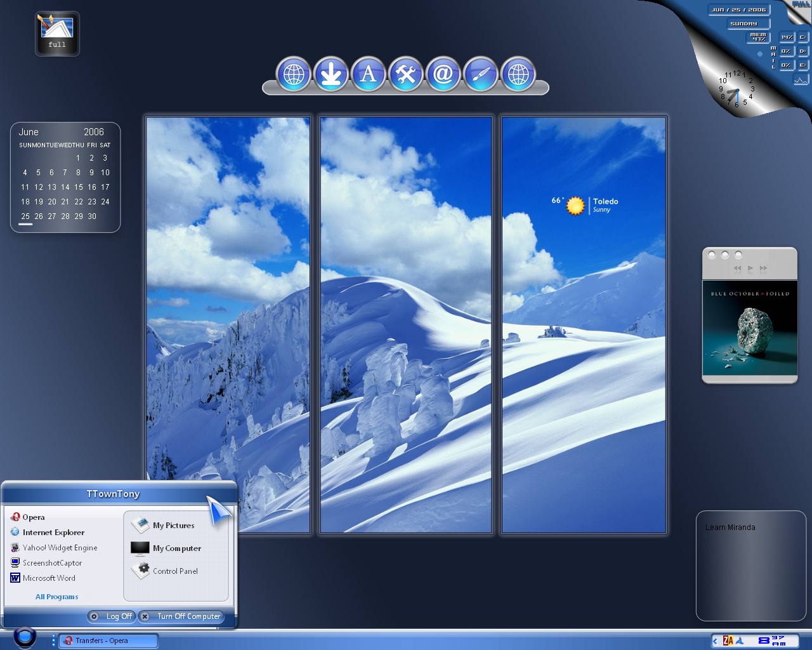Launch the paintbrush dock icon
This screenshot has height=650, width=812.
(x=480, y=75)
